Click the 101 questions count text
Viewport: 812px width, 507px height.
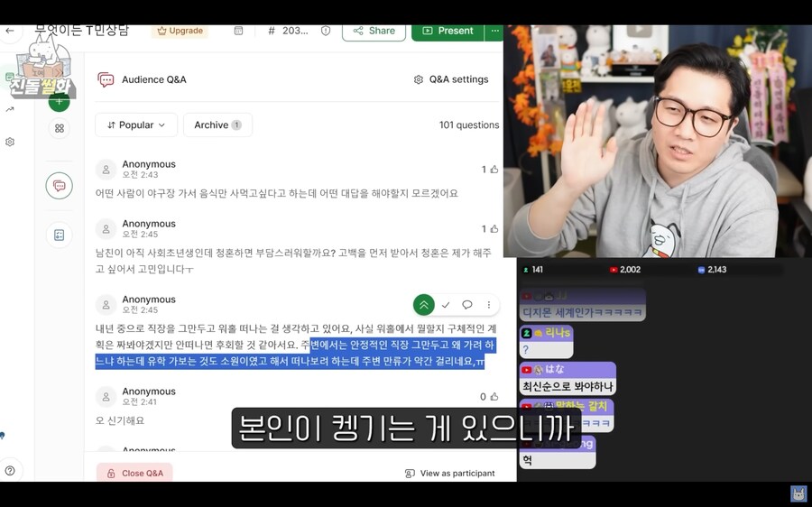coord(468,124)
